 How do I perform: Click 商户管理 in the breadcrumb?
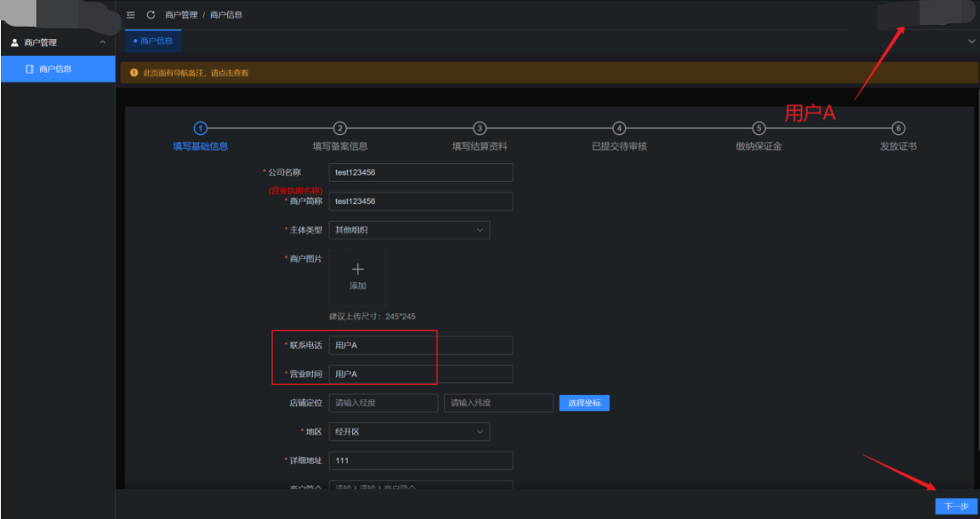pos(181,15)
